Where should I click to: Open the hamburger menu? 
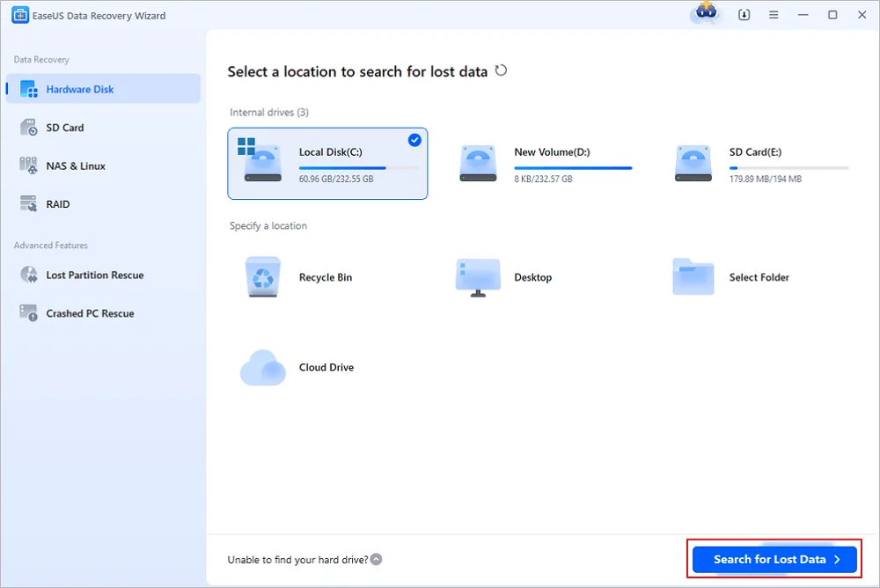[x=774, y=14]
